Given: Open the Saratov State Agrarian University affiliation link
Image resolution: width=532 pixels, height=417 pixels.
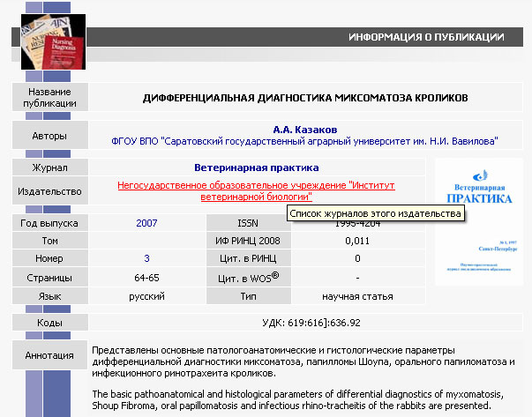Looking at the screenshot, I should [304, 140].
